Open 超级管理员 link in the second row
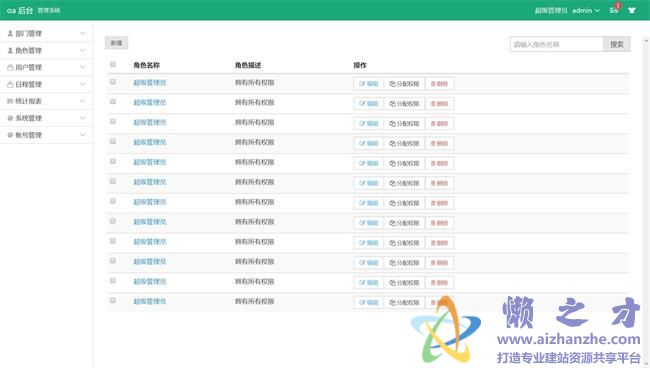 (150, 102)
